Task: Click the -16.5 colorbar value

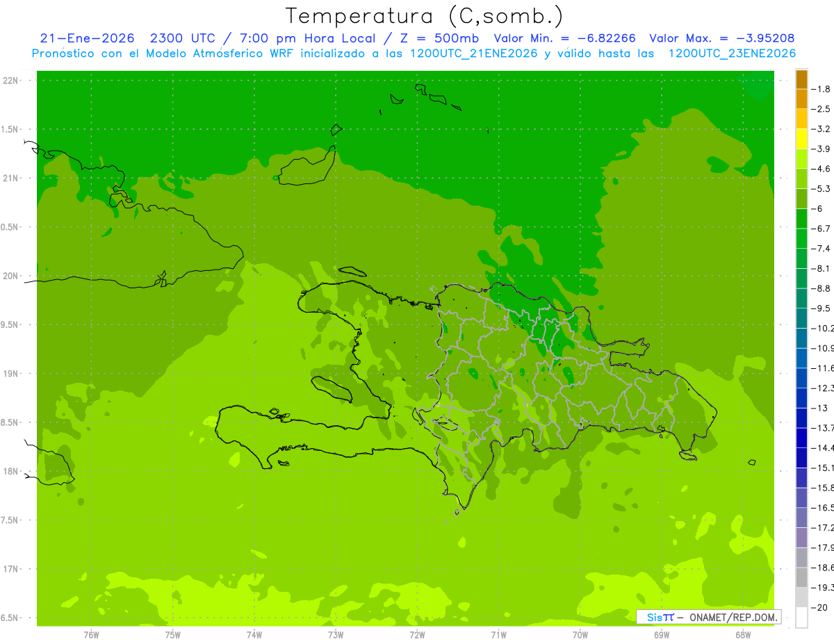Action: tap(823, 508)
